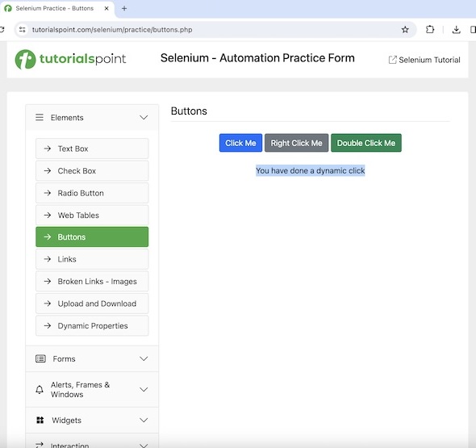Click the arrow icon next to Links

click(48, 259)
